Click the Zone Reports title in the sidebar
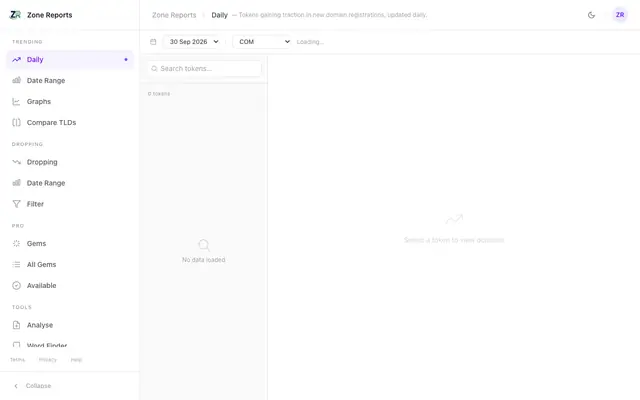Viewport: 640px width, 400px height. tap(49, 15)
